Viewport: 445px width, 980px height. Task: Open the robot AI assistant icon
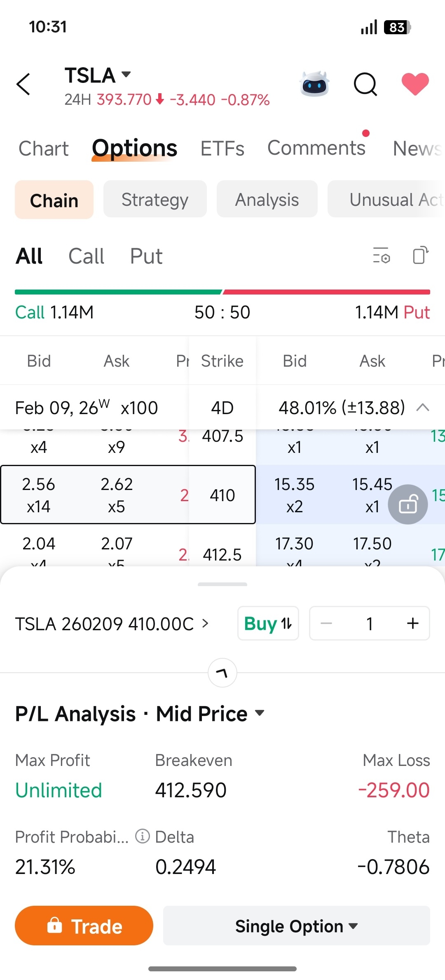tap(314, 84)
